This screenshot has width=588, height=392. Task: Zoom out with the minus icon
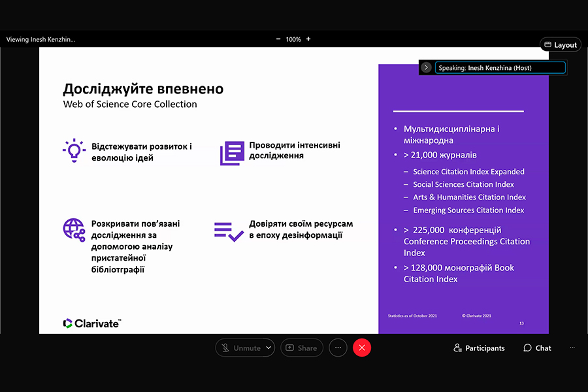(278, 39)
